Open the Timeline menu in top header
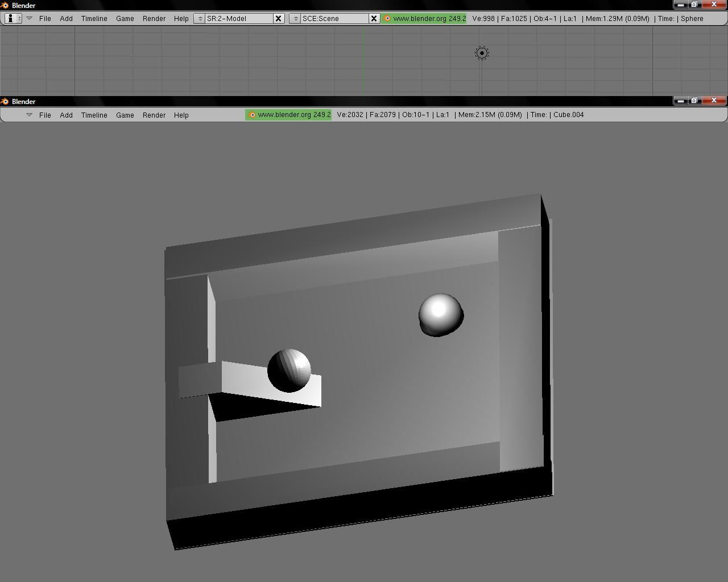This screenshot has width=728, height=582. coord(94,18)
